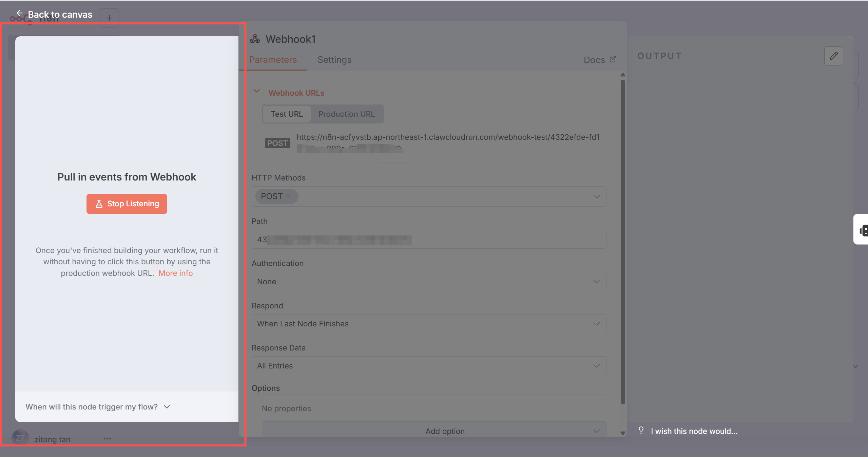Open the Authentication dropdown

click(x=429, y=281)
